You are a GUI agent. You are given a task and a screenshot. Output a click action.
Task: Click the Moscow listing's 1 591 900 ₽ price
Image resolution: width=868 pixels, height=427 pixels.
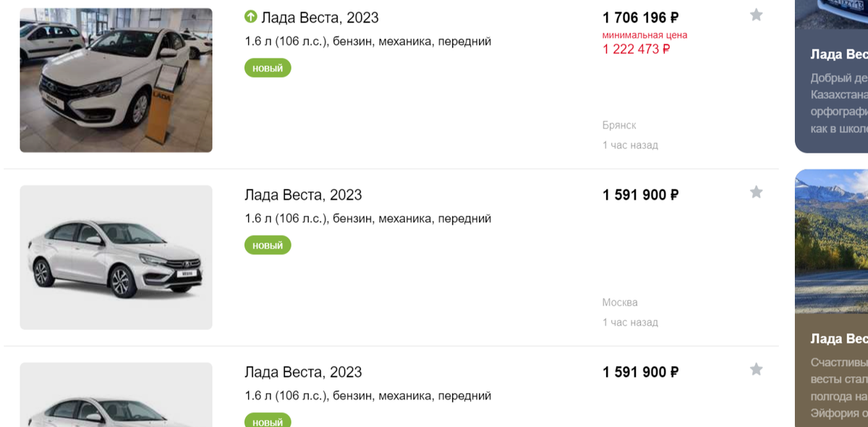(x=640, y=195)
